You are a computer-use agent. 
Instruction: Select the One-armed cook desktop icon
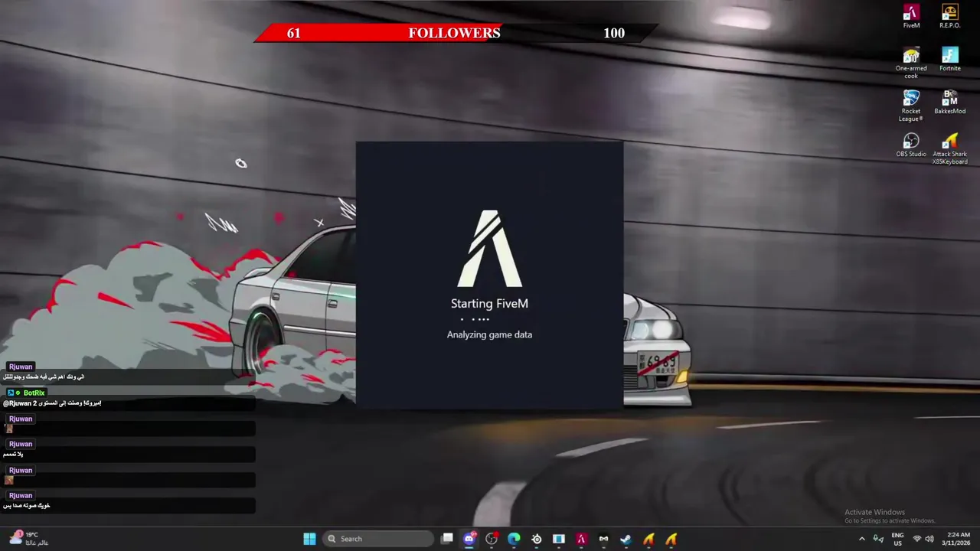pyautogui.click(x=911, y=63)
